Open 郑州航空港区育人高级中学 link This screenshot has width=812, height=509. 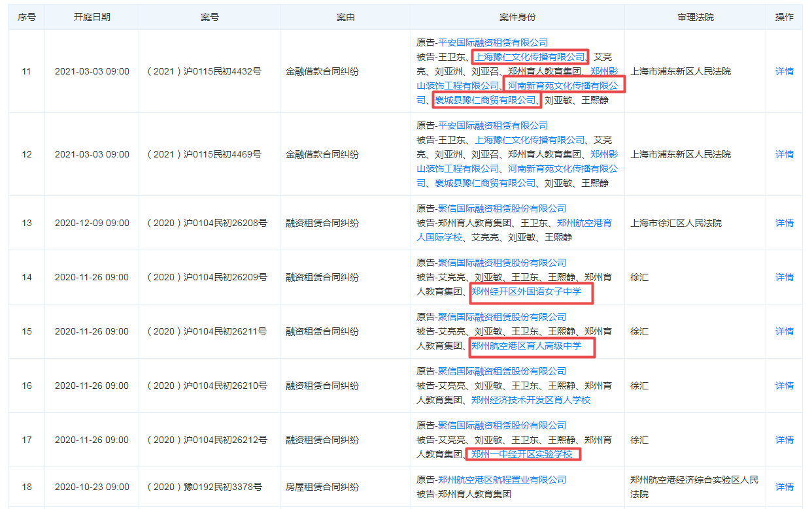pos(526,346)
